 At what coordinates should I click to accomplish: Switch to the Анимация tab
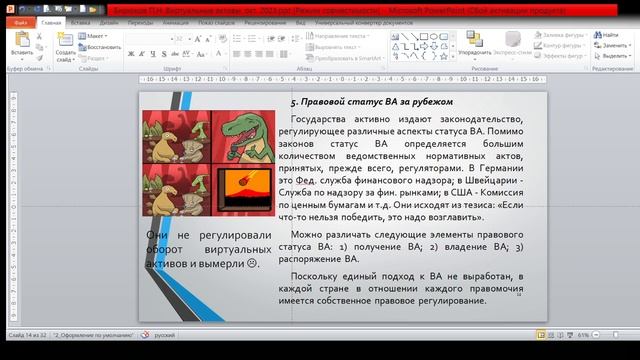tap(176, 23)
